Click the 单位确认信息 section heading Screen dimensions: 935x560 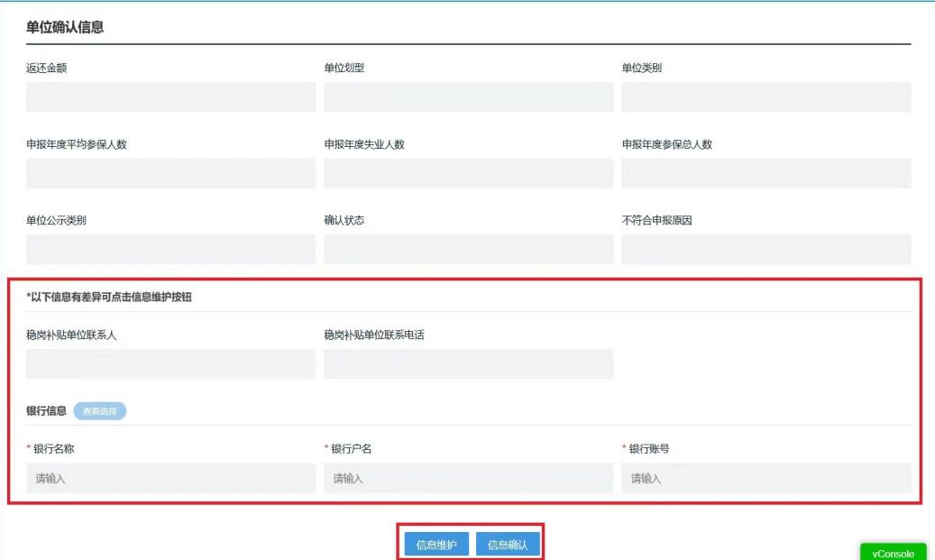64,28
